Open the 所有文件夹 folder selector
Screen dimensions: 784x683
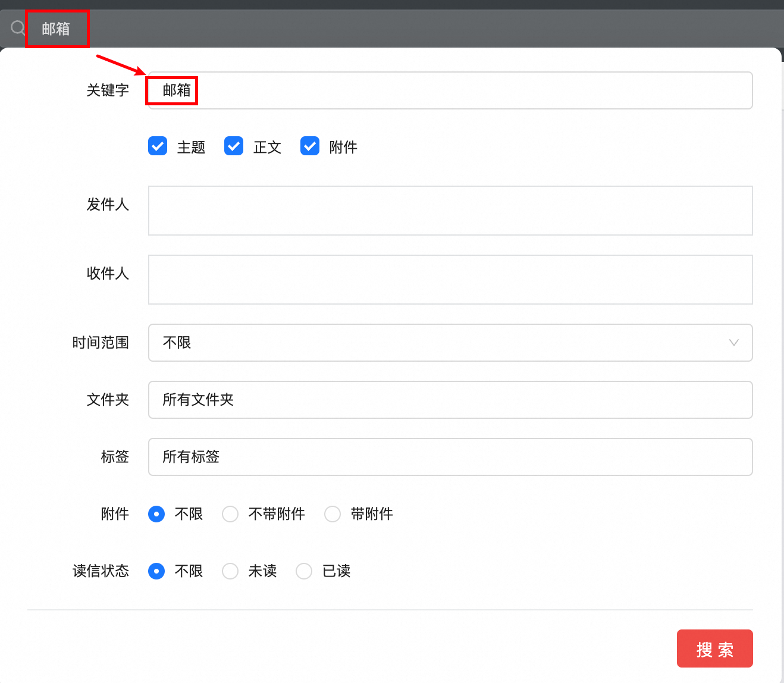click(x=450, y=400)
